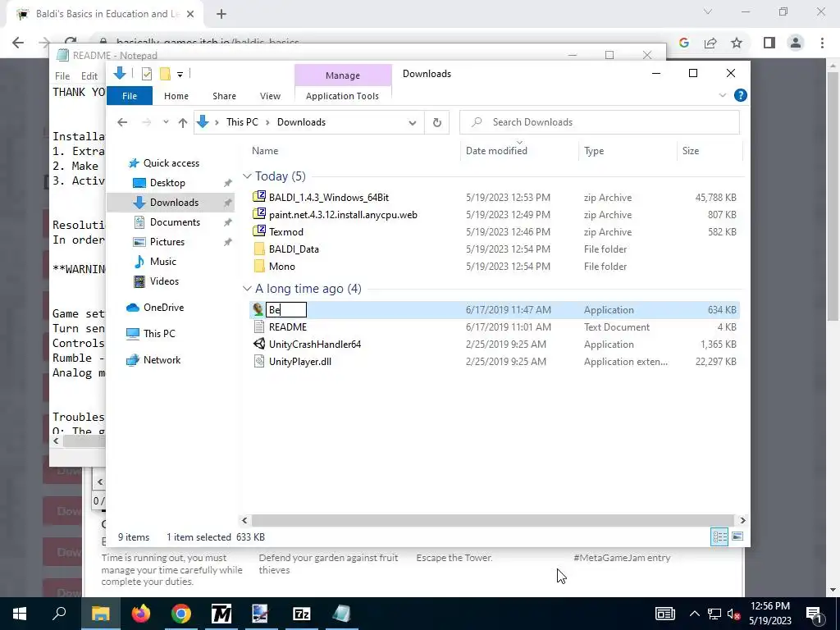Viewport: 840px width, 630px height.
Task: Open Chrome three-dot menu
Action: click(822, 43)
